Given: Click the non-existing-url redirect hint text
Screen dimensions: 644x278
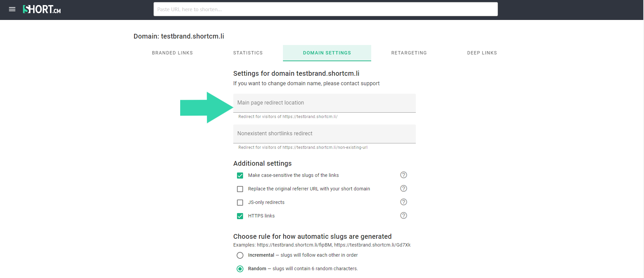Looking at the screenshot, I should coord(303,147).
